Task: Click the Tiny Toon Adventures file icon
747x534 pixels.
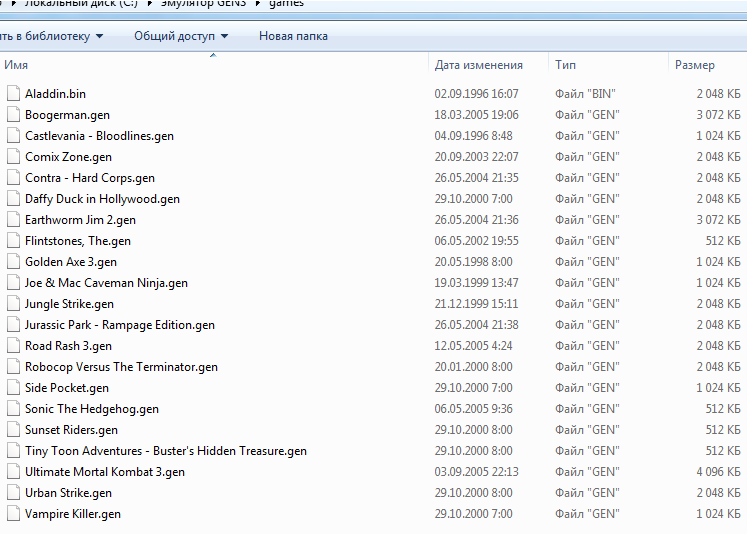Action: pos(13,450)
